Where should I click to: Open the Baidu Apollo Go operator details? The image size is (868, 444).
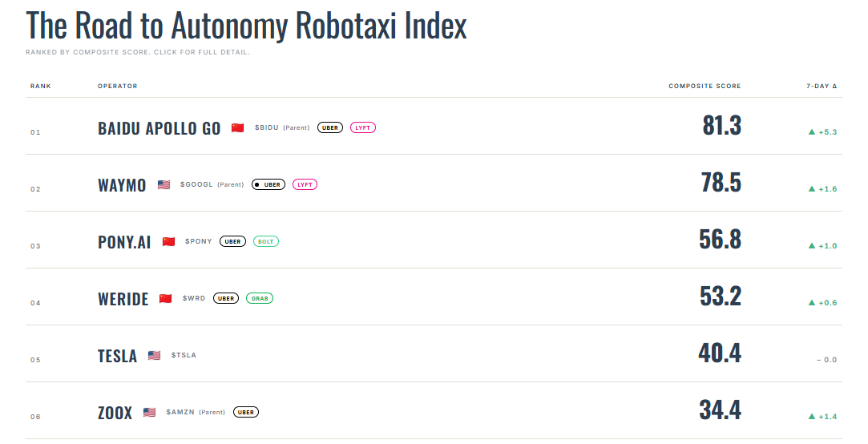pos(159,128)
